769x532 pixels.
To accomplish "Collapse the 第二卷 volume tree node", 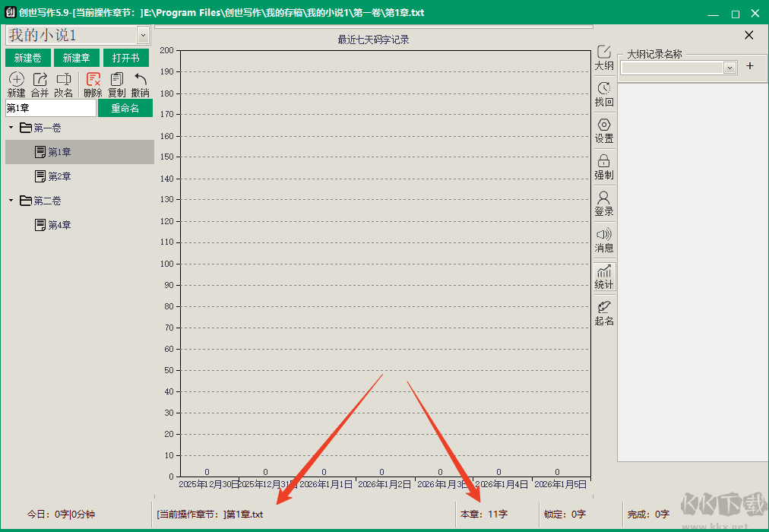I will pos(11,201).
